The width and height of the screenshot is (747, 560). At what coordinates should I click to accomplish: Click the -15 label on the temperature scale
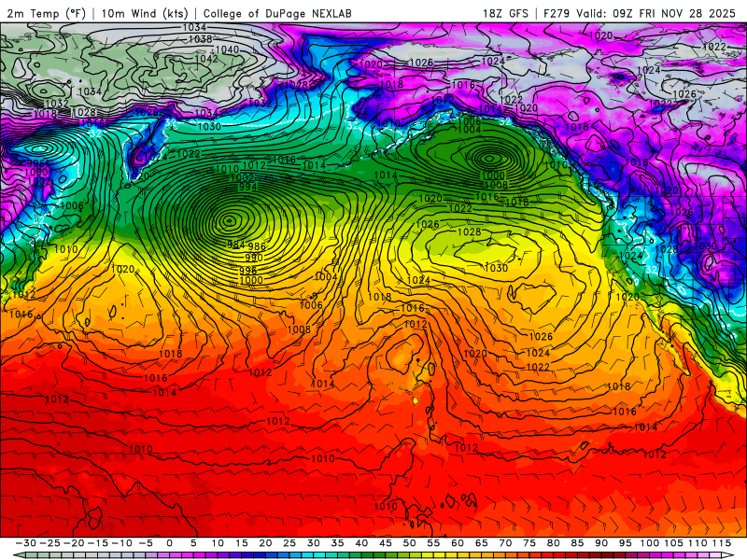pos(98,543)
